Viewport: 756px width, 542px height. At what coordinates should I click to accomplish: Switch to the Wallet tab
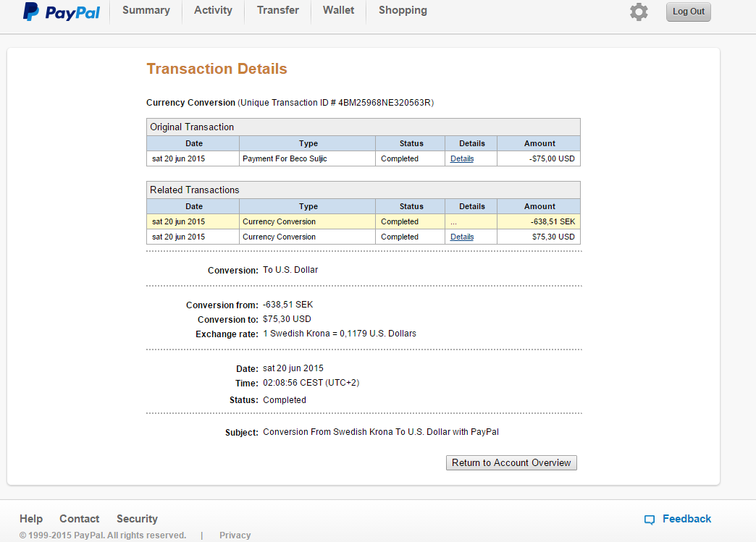pyautogui.click(x=338, y=10)
